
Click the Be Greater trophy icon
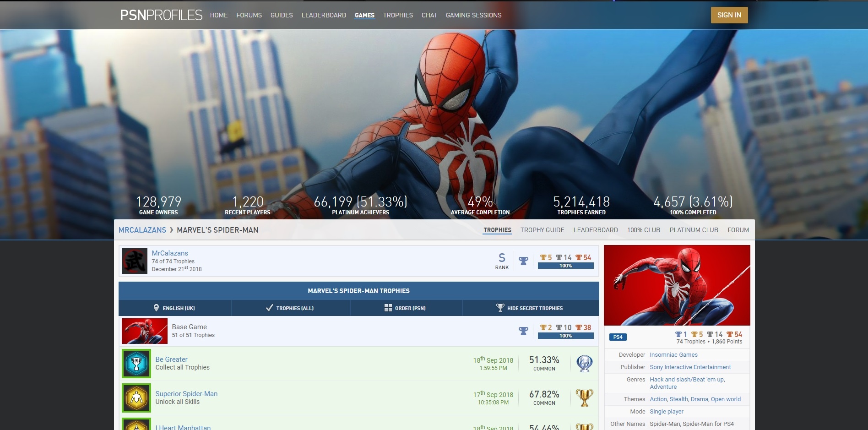pos(136,364)
